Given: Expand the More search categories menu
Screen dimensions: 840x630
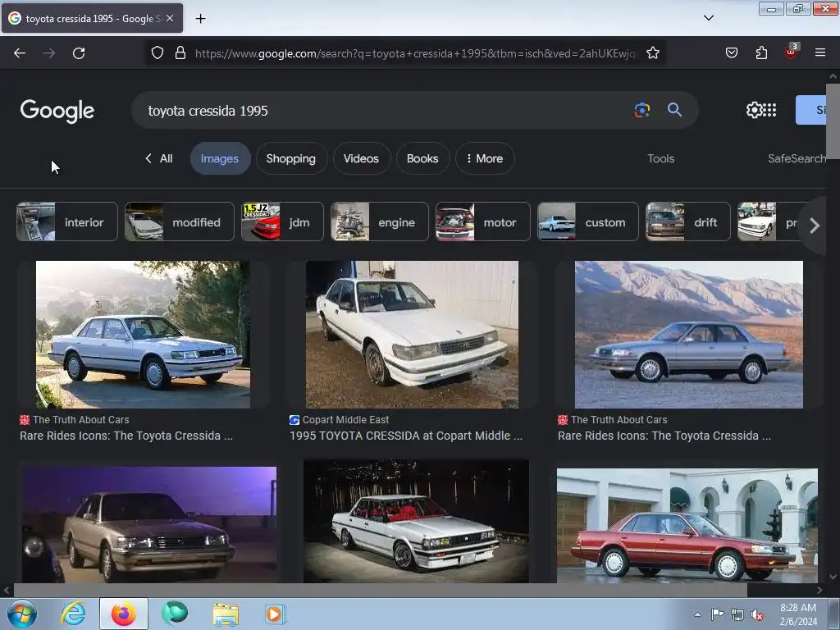Looking at the screenshot, I should coord(484,158).
